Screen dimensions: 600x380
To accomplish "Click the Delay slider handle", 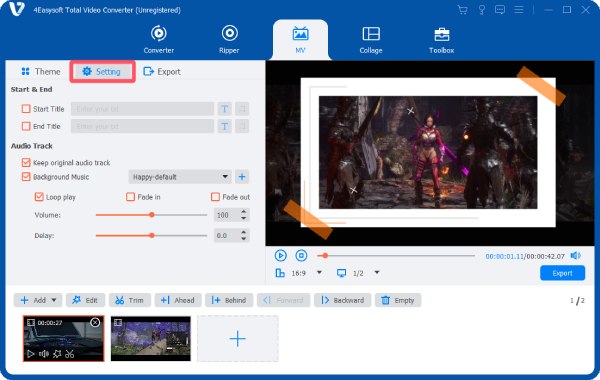I will [x=152, y=235].
